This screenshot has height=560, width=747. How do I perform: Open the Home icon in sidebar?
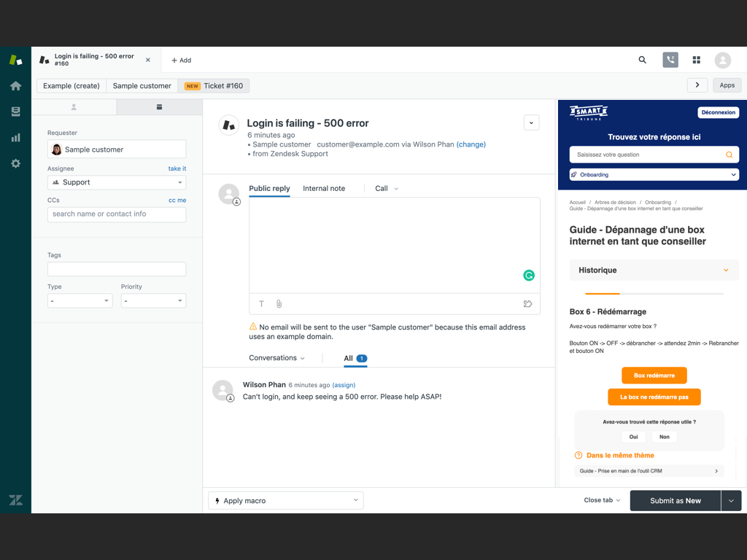[x=15, y=86]
